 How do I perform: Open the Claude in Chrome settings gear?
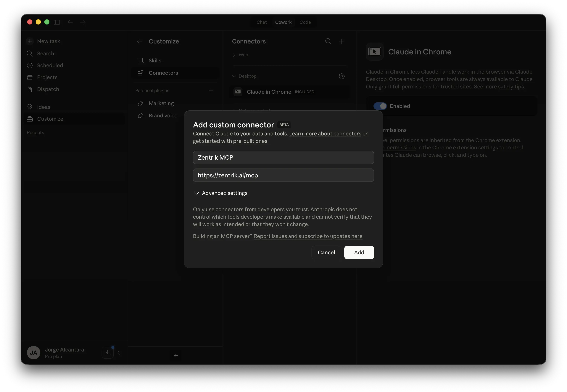[342, 76]
